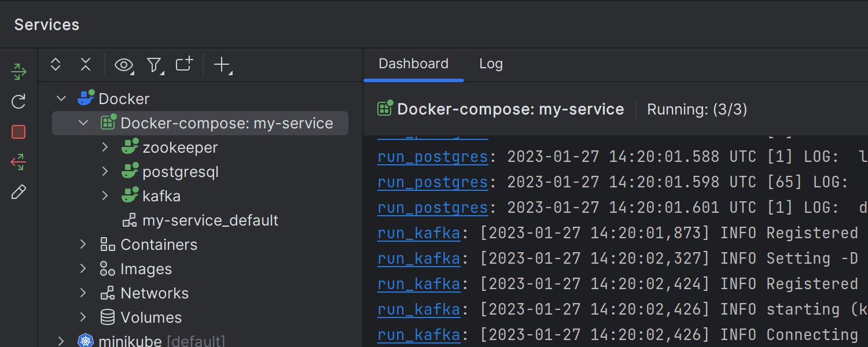
Task: Toggle the Open in New Tab icon
Action: pos(183,65)
